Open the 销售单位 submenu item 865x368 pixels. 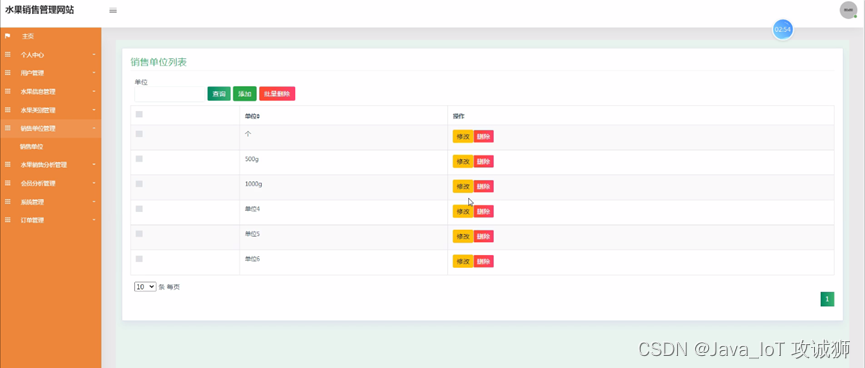(31, 147)
